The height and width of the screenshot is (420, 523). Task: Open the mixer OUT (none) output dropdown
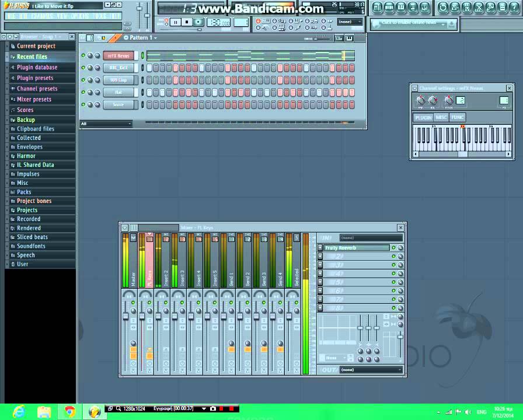pos(371,369)
